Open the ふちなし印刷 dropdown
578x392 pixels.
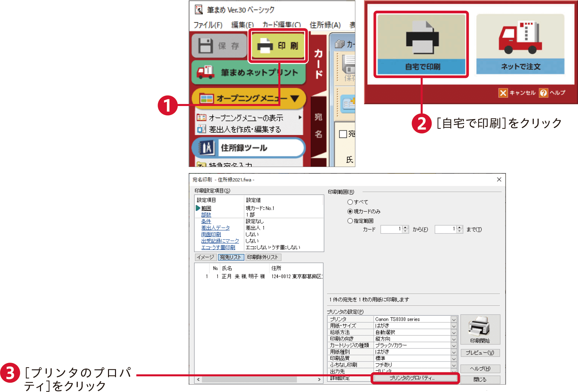[x=454, y=365]
